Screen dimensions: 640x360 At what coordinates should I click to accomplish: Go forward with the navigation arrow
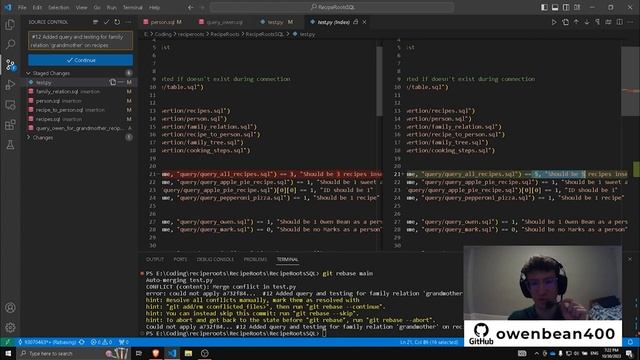[202, 7]
